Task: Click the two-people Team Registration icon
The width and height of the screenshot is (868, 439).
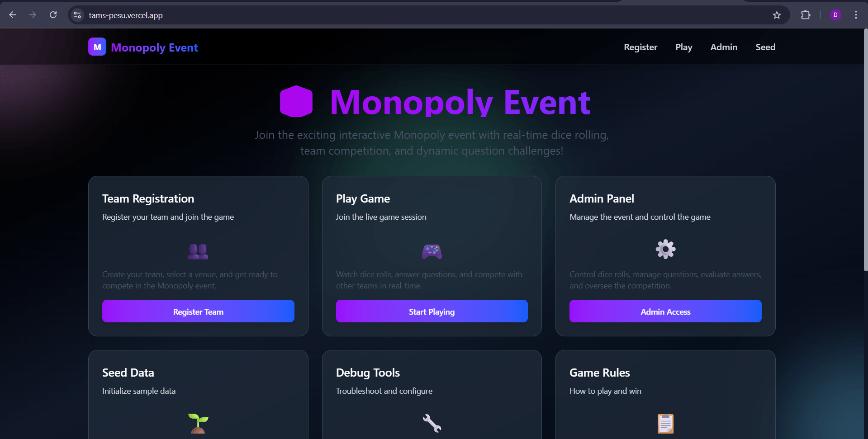Action: [198, 251]
